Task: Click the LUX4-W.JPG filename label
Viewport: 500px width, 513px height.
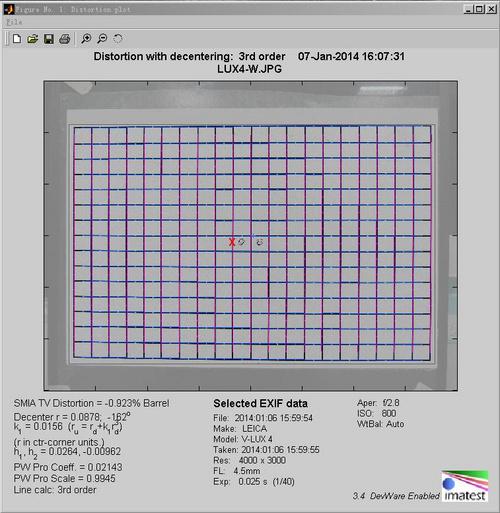Action: tap(249, 69)
